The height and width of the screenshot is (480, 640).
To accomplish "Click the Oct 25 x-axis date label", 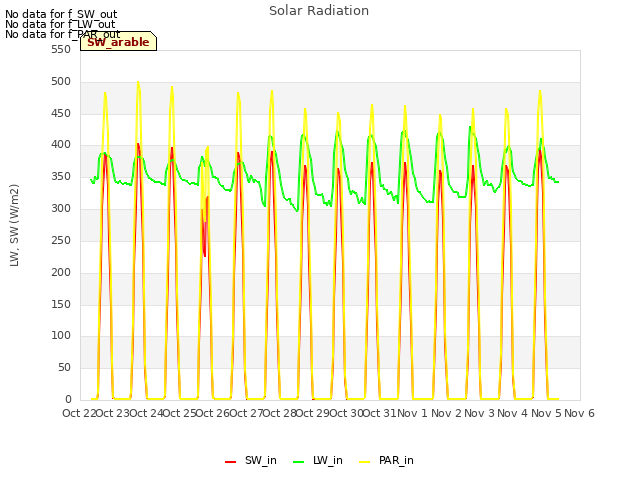I will (179, 413).
